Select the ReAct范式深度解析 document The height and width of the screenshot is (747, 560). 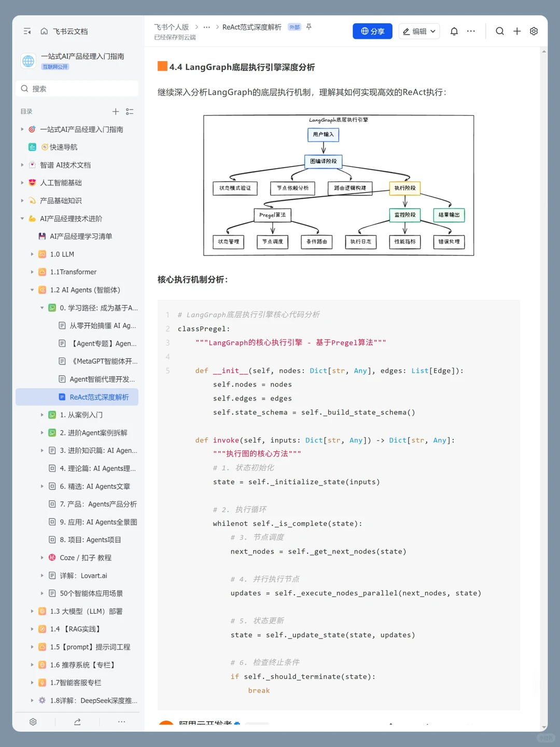point(77,397)
